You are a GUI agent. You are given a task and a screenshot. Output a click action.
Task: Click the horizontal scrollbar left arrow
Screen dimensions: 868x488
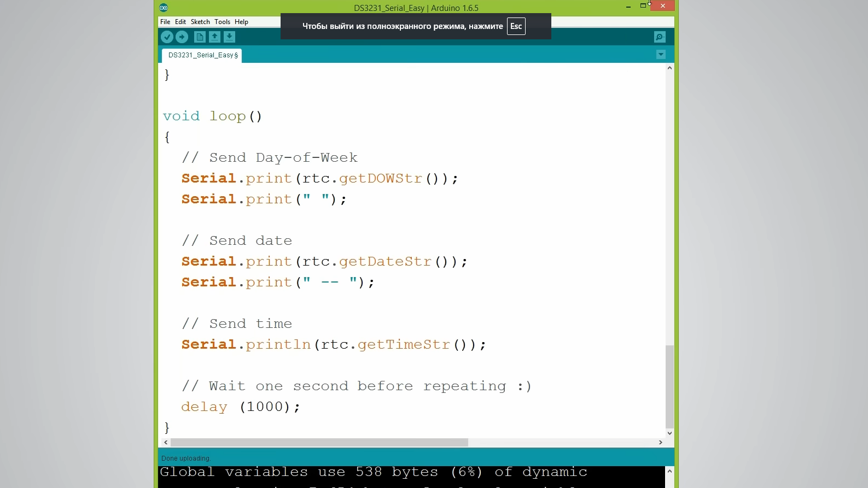(x=166, y=443)
